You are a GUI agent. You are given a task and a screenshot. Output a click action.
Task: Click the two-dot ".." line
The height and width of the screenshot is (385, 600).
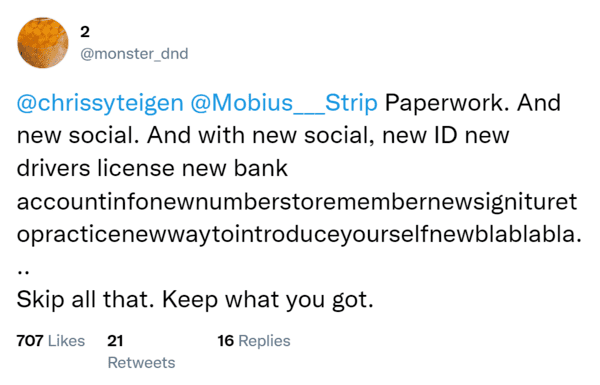[x=23, y=272]
